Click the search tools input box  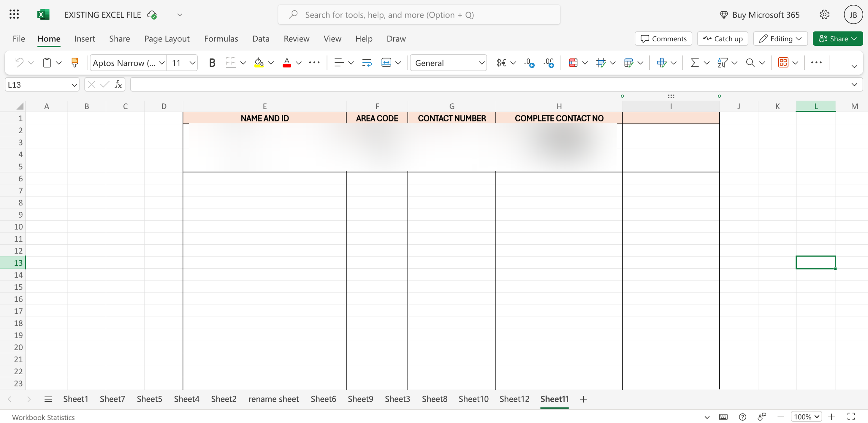coord(419,15)
